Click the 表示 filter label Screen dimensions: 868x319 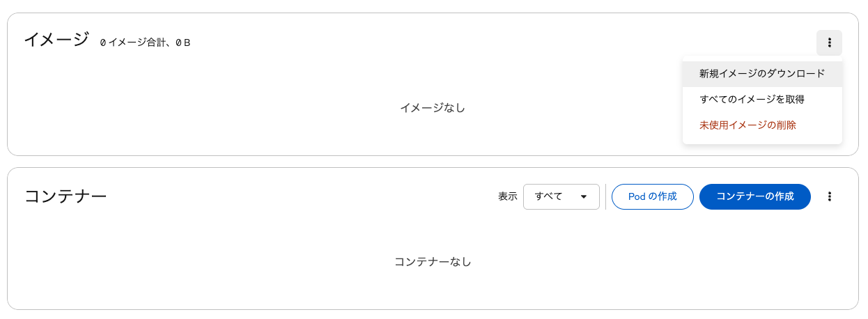click(507, 196)
